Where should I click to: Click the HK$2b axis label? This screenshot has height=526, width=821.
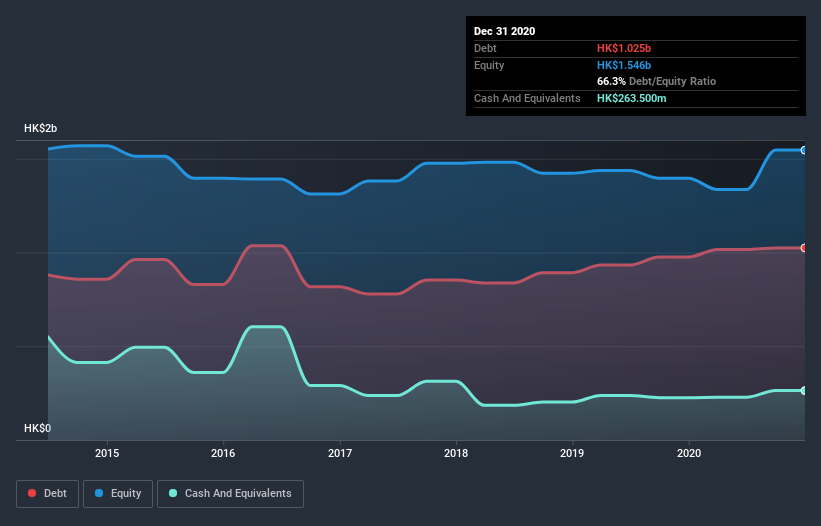pyautogui.click(x=40, y=128)
